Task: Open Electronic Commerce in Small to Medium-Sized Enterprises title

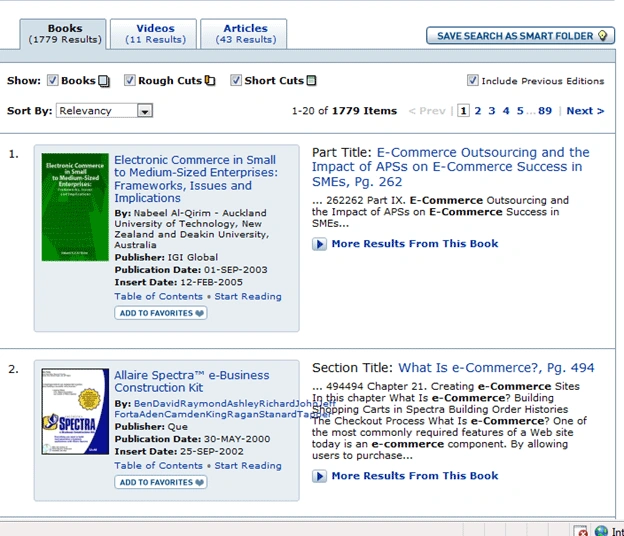Action: 196,179
